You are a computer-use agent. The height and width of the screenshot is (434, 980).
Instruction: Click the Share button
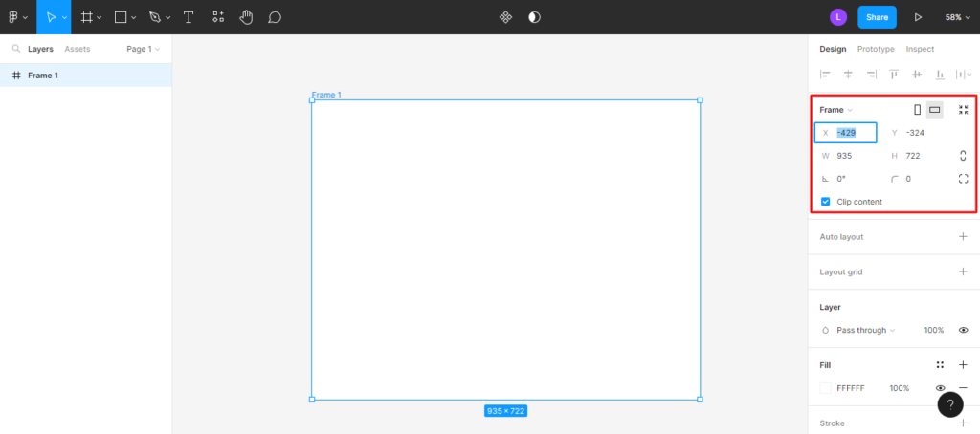877,17
